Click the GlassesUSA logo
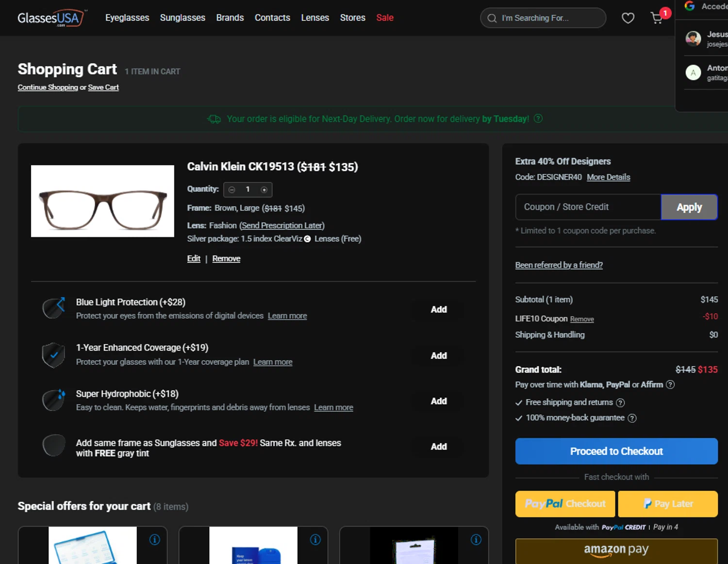The width and height of the screenshot is (728, 564). (52, 18)
